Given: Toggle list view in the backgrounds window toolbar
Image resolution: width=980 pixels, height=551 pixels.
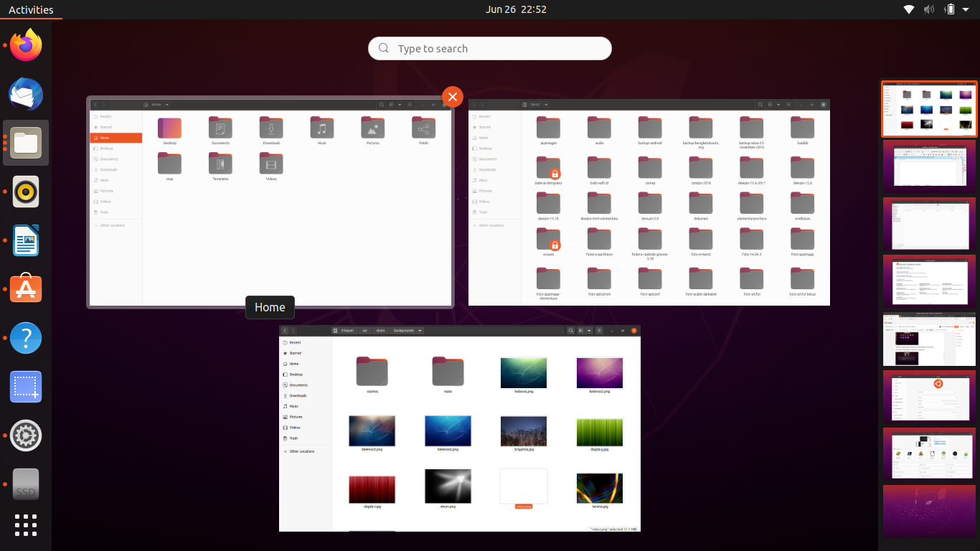Looking at the screenshot, I should pyautogui.click(x=581, y=331).
